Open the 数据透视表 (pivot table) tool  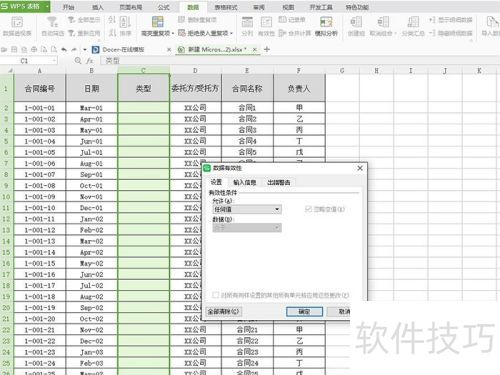point(17,26)
